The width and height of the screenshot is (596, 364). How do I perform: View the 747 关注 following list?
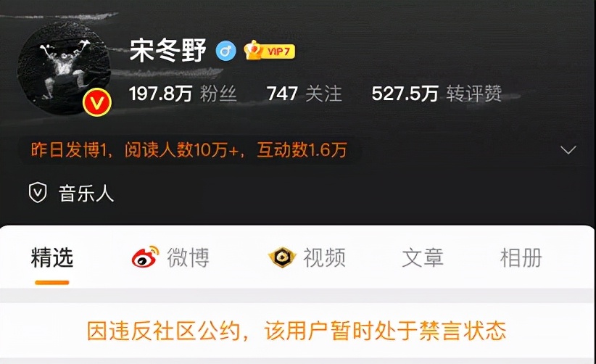point(304,94)
